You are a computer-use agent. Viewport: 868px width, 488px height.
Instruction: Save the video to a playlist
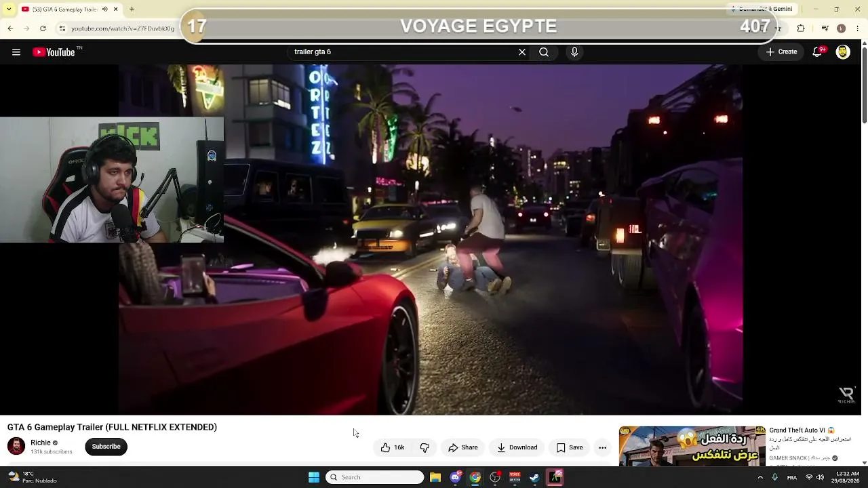570,447
